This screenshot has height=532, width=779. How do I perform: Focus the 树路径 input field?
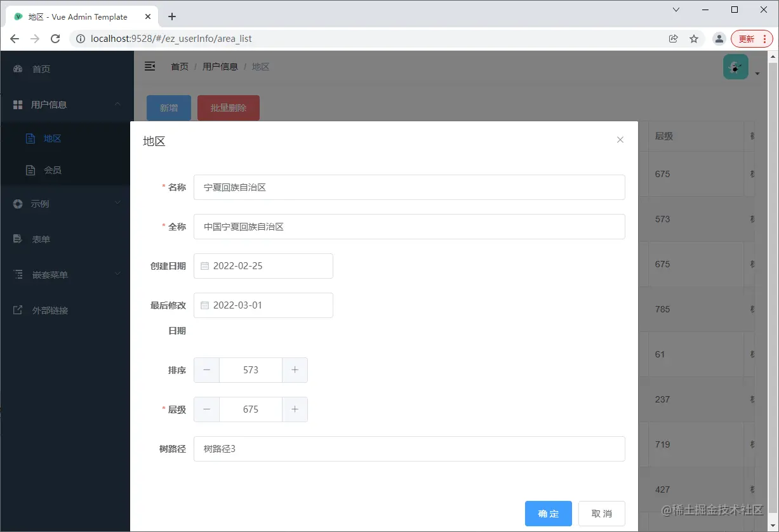coord(409,449)
